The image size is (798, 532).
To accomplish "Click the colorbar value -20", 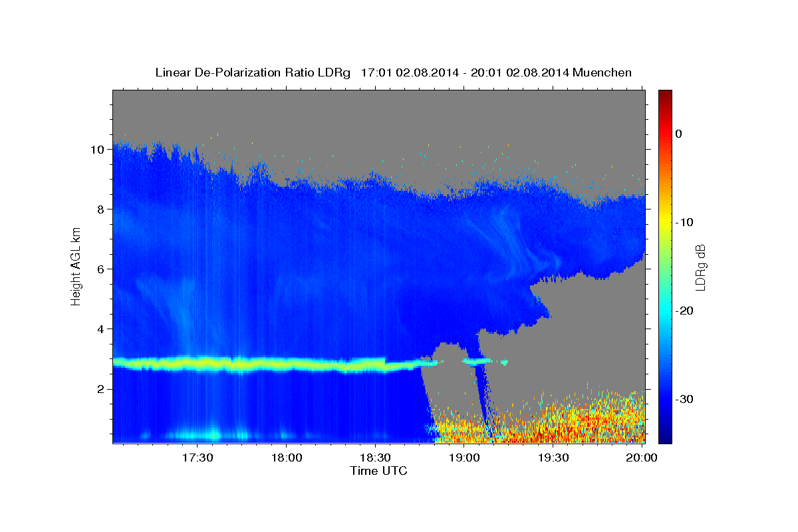I will tap(684, 311).
